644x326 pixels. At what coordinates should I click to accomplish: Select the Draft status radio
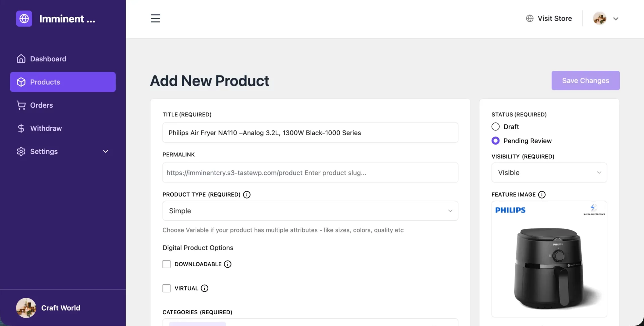495,126
